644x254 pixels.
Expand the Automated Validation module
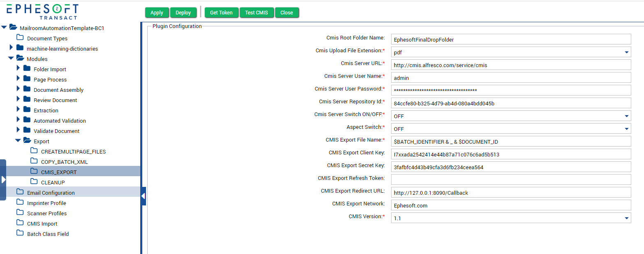[18, 120]
